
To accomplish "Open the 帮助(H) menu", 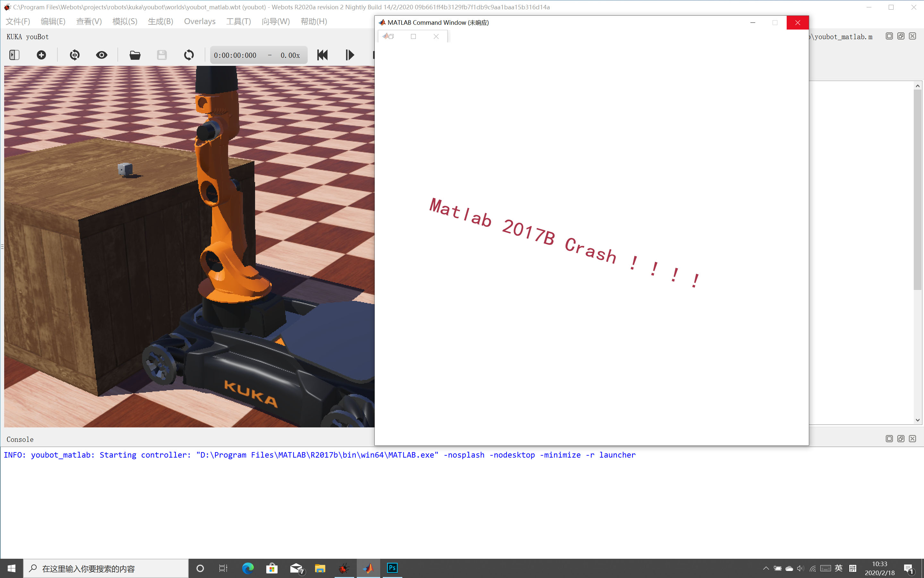I will (x=314, y=22).
